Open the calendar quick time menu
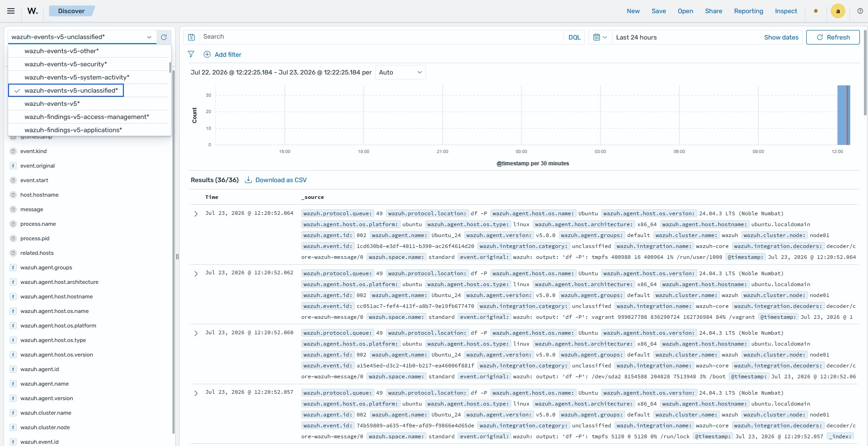Image resolution: width=868 pixels, height=446 pixels. pyautogui.click(x=600, y=37)
